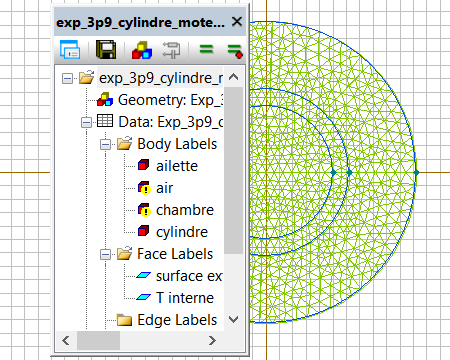Click the red cube icon beside ailette
Image resolution: width=450 pixels, height=360 pixels.
143,165
